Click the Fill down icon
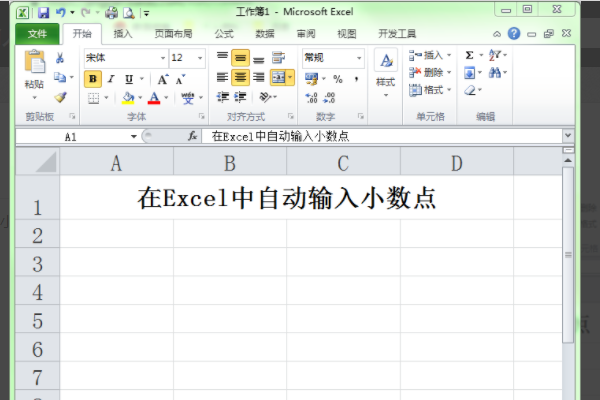The image size is (600, 400). [x=470, y=73]
